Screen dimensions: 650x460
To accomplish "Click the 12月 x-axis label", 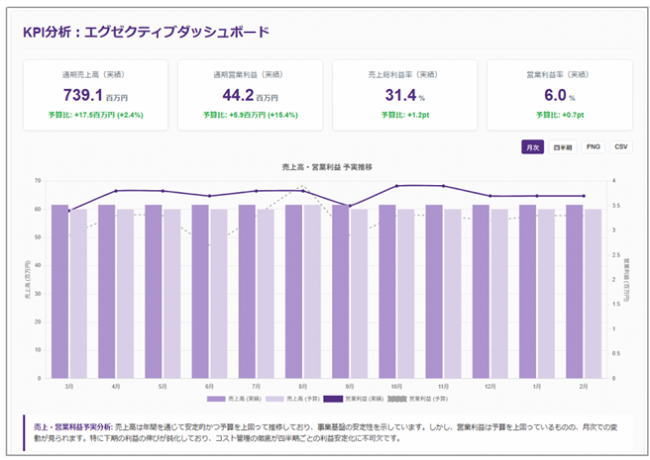I will tap(488, 386).
